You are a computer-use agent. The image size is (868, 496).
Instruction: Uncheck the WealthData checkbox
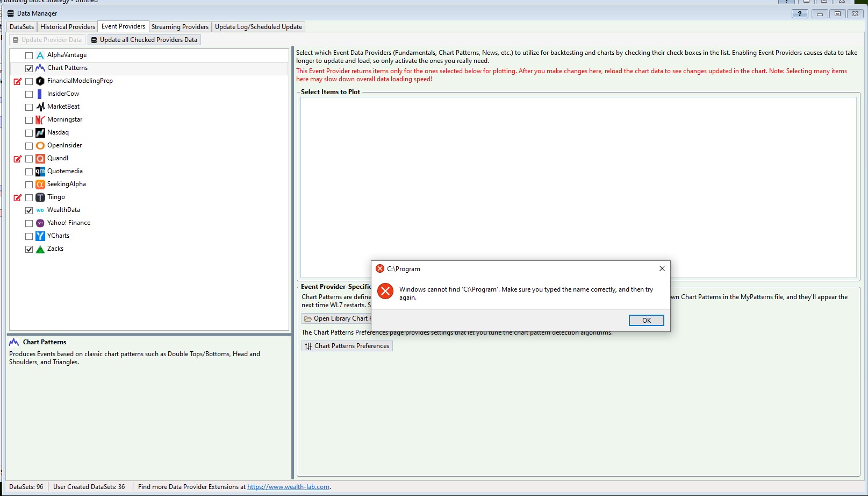pyautogui.click(x=29, y=210)
